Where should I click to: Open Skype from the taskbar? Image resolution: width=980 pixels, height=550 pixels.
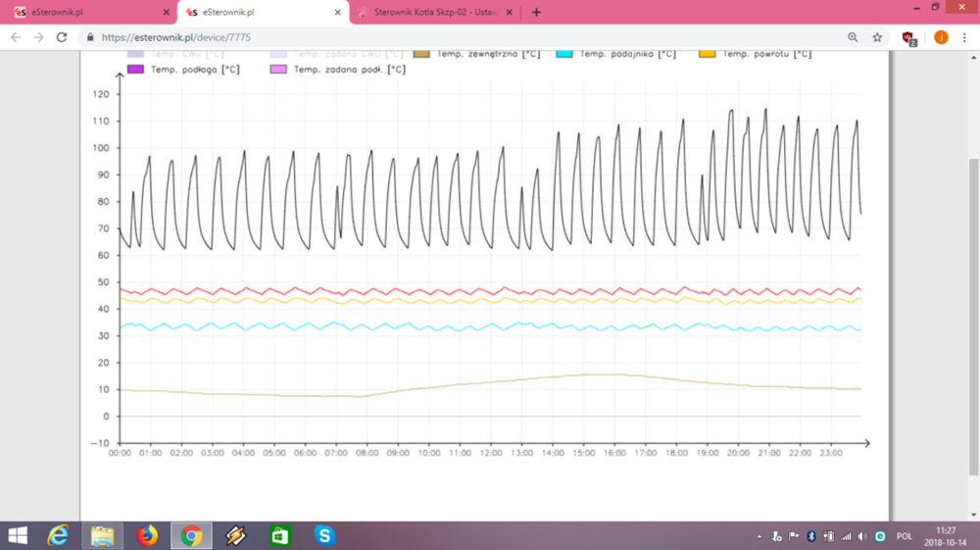pyautogui.click(x=324, y=535)
